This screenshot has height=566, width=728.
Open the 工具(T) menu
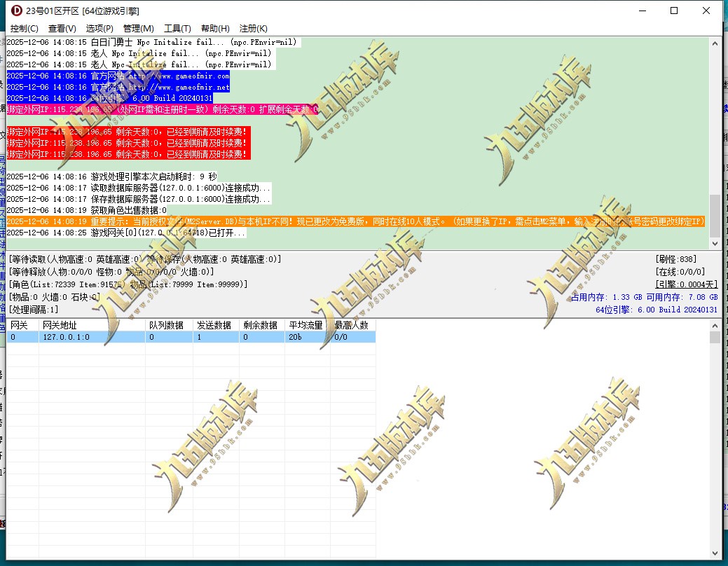(177, 28)
